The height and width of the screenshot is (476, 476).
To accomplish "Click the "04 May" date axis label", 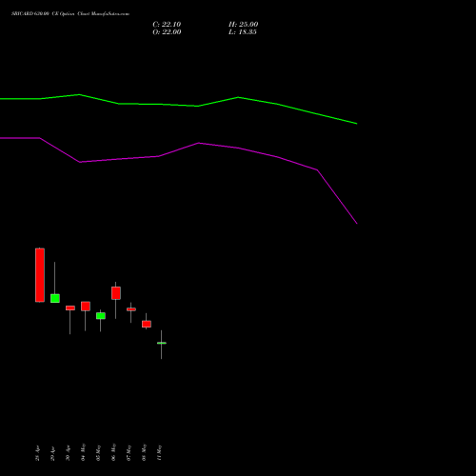I will [83, 452].
